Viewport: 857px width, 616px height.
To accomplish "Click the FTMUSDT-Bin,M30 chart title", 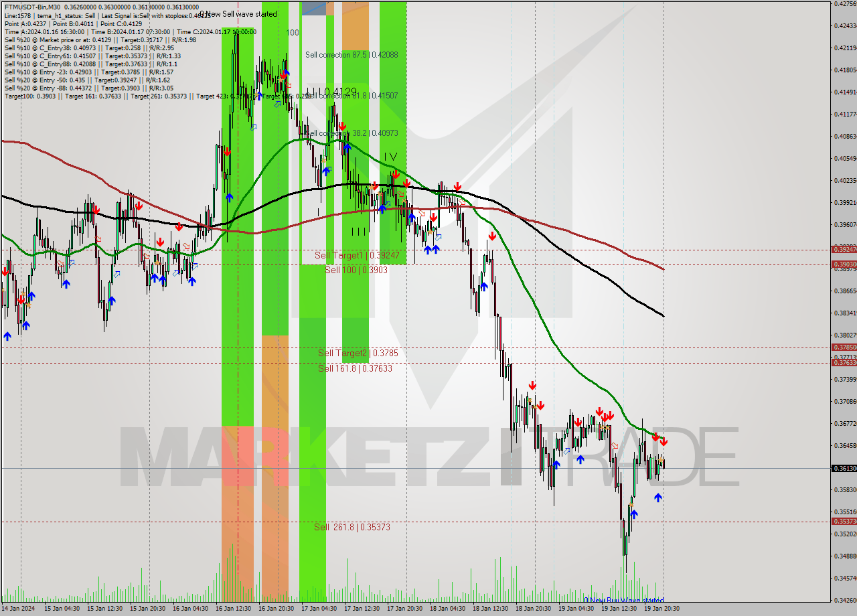I will pos(31,7).
